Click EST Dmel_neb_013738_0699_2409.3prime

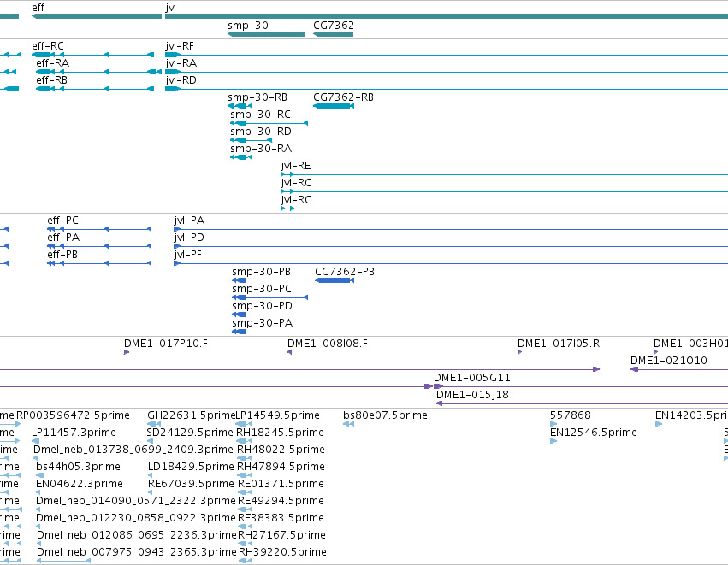[36, 458]
